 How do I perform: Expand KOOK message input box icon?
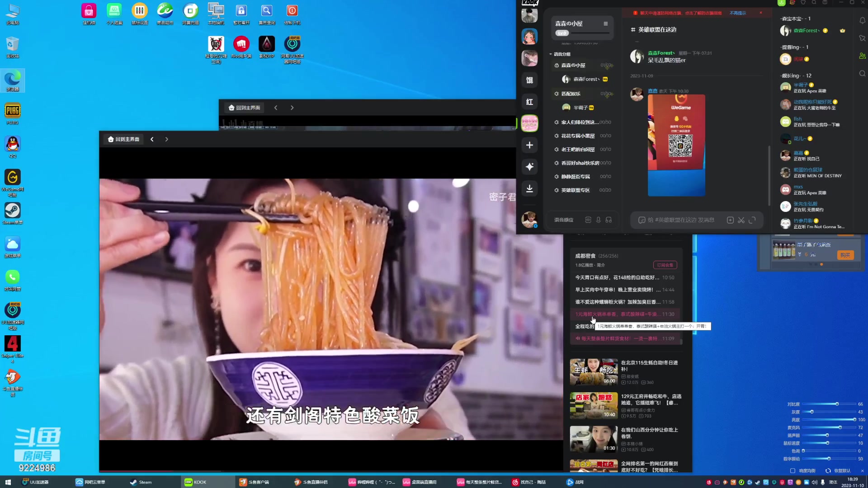coord(752,220)
